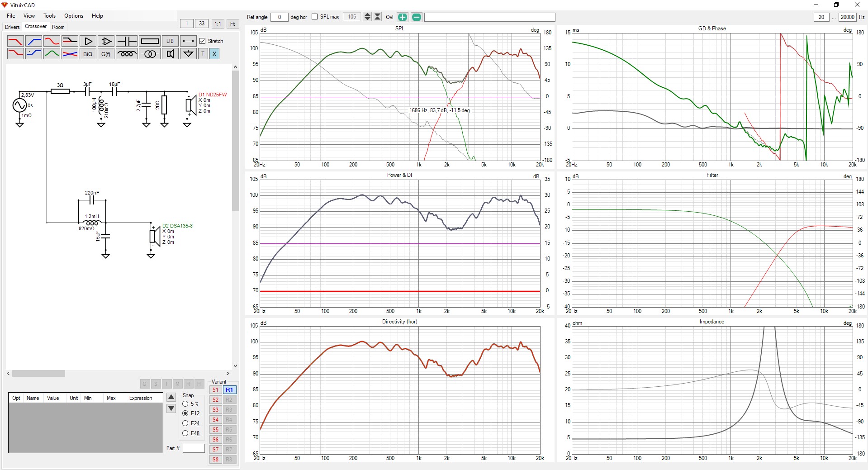Insert an operational amplifier component
This screenshot has height=470, width=868.
click(x=106, y=41)
